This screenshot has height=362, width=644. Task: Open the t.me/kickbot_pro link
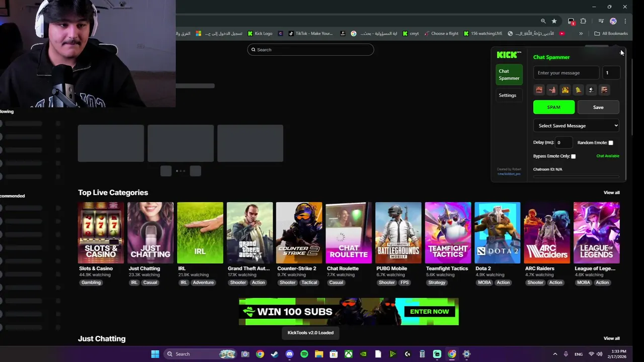[509, 174]
